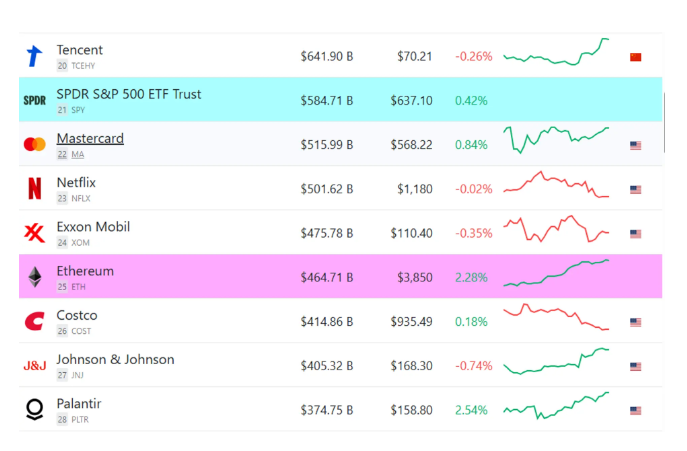Click Johnson & Johnson's -0.74% daily change

click(474, 366)
